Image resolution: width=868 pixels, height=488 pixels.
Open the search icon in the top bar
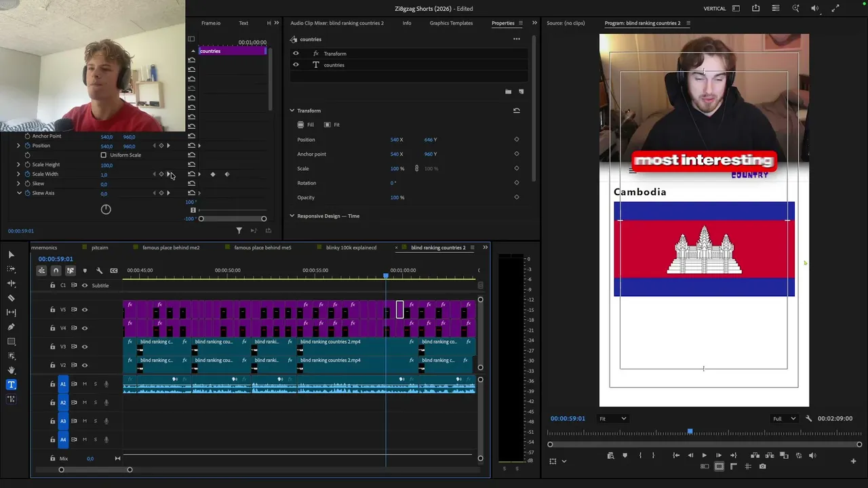point(795,8)
